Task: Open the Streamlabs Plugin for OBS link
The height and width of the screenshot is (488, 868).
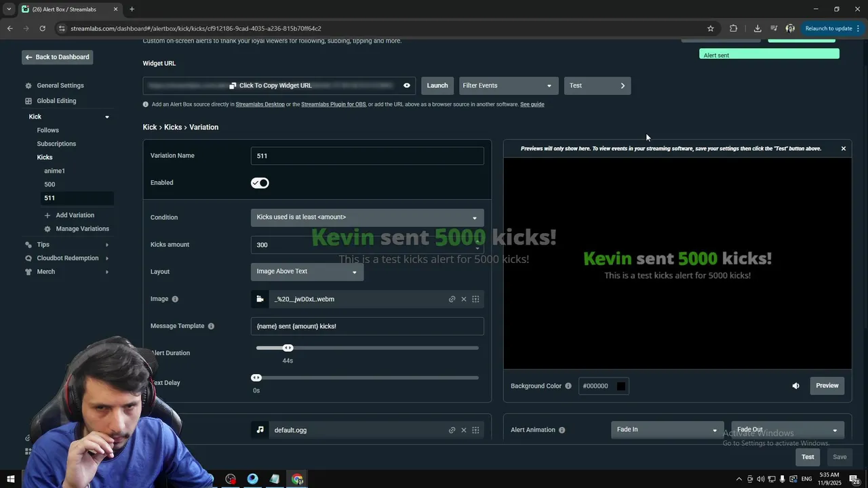Action: [x=333, y=104]
